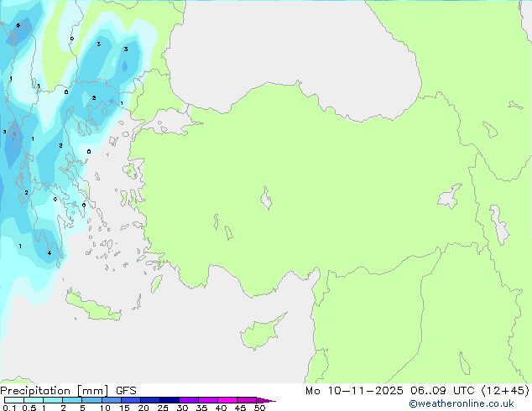Click the '0.1' legend scale label

pyautogui.click(x=9, y=408)
